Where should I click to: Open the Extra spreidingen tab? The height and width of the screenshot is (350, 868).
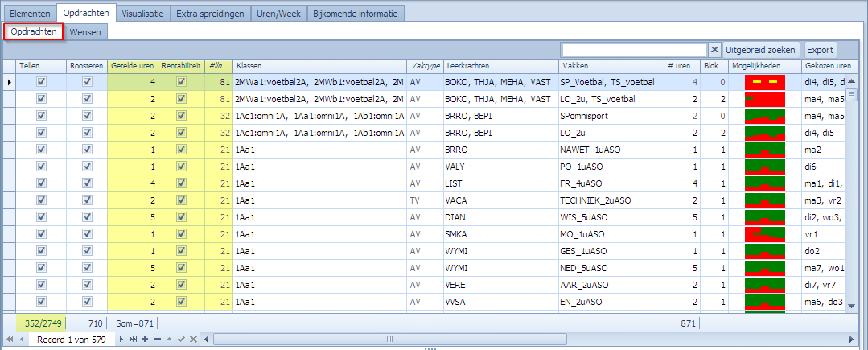pyautogui.click(x=210, y=14)
